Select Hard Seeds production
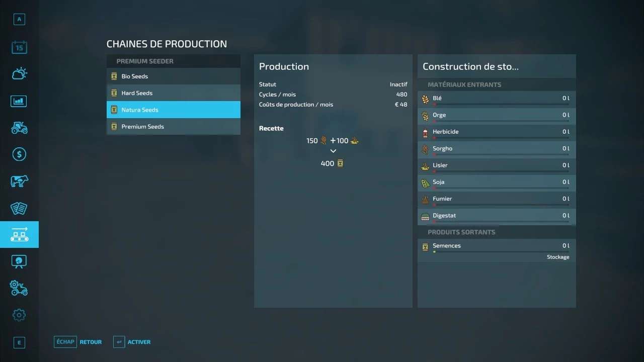644x362 pixels. click(173, 93)
